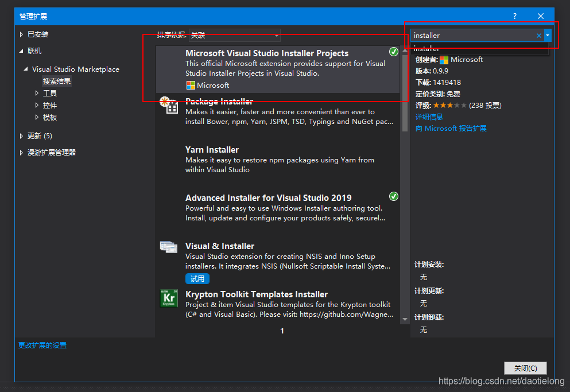
Task: Select Visual Studio Marketplace label
Action: pyautogui.click(x=76, y=69)
